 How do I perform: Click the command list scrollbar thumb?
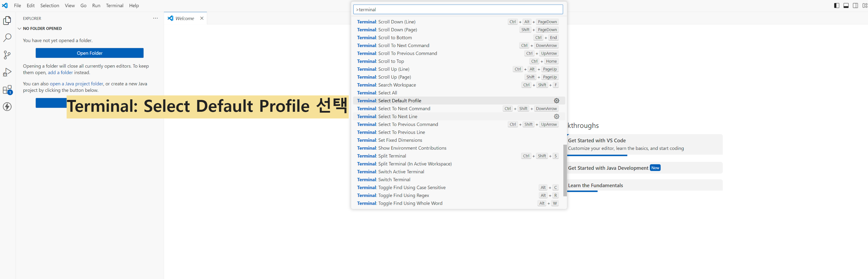[x=565, y=170]
